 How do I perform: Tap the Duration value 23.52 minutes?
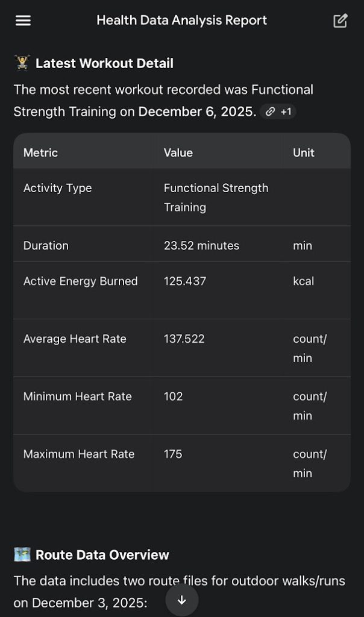201,245
